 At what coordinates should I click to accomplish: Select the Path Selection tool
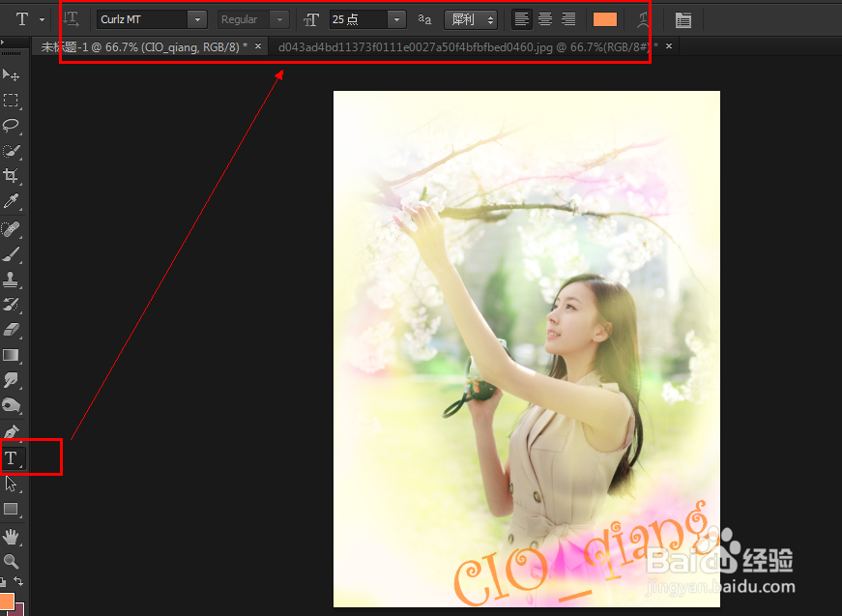(x=11, y=484)
